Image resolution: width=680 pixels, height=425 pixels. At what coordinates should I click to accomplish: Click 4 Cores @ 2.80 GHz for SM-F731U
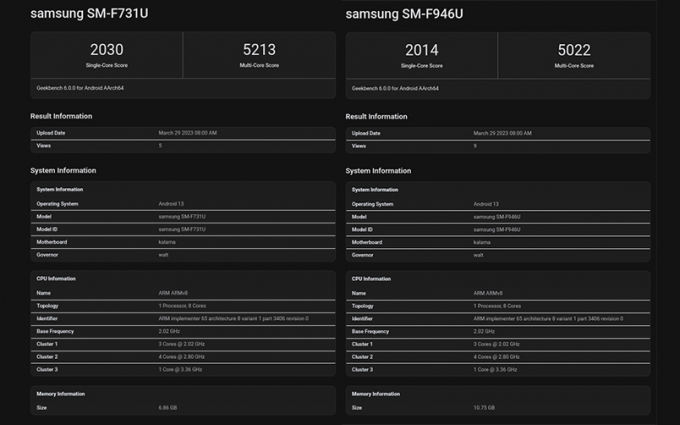click(182, 356)
